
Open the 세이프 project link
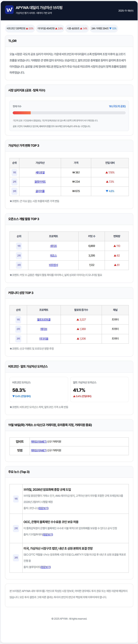coord(53,246)
